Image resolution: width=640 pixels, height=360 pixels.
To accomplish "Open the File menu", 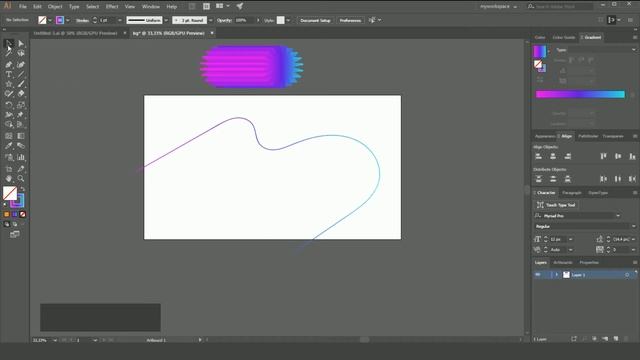I will [x=22, y=7].
